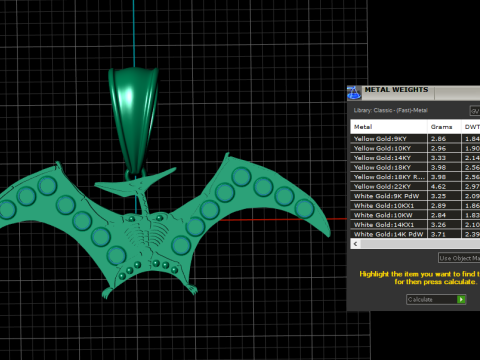The width and height of the screenshot is (480, 360).
Task: Click the Library: Classic - (Fast)-Metal label
Action: (x=390, y=110)
